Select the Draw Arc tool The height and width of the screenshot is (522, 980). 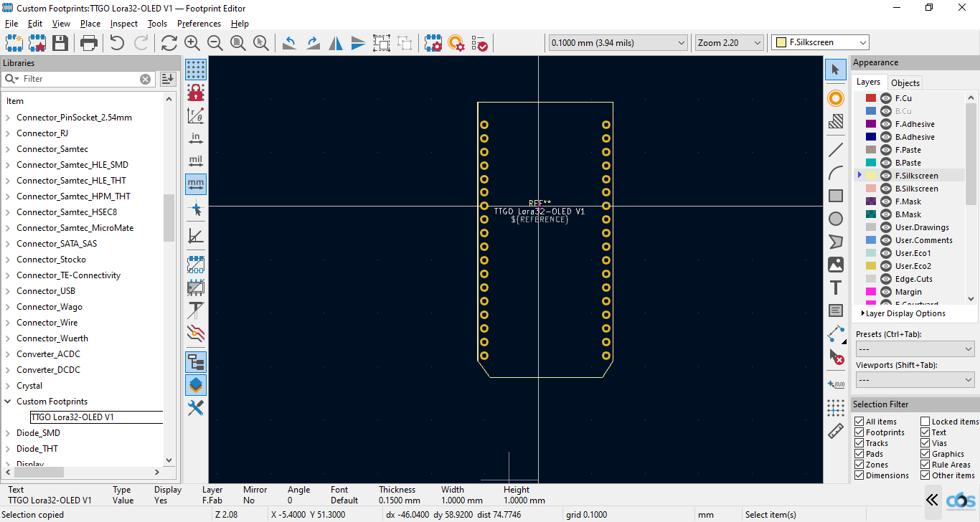(836, 173)
